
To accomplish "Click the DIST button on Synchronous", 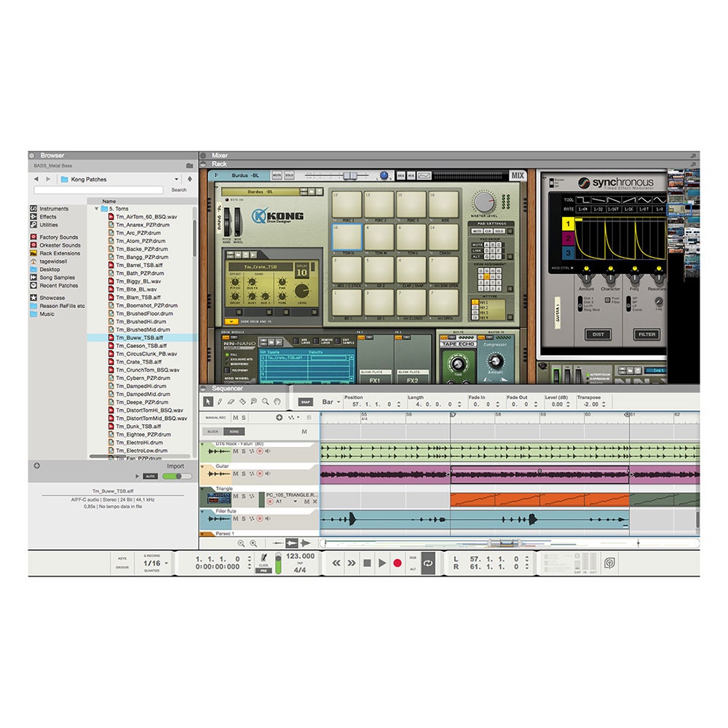I will point(598,334).
